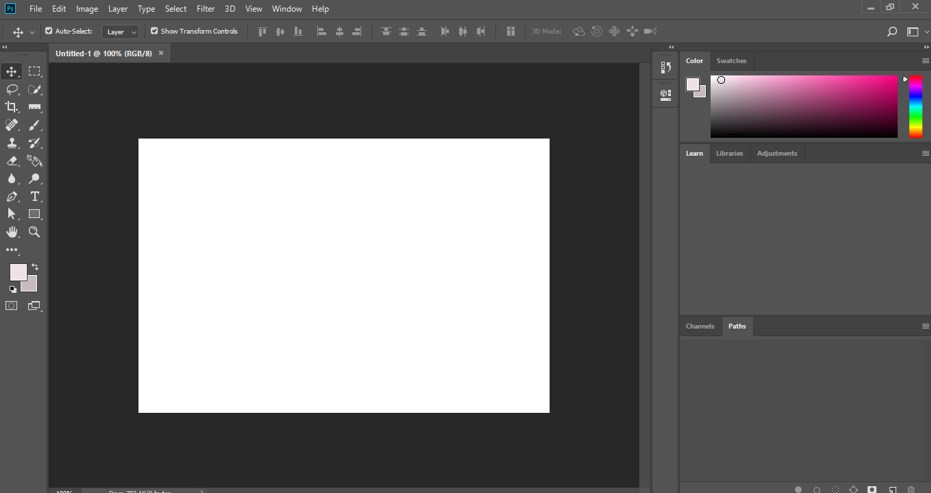
Task: Click the search magnifier in options bar
Action: pos(892,32)
